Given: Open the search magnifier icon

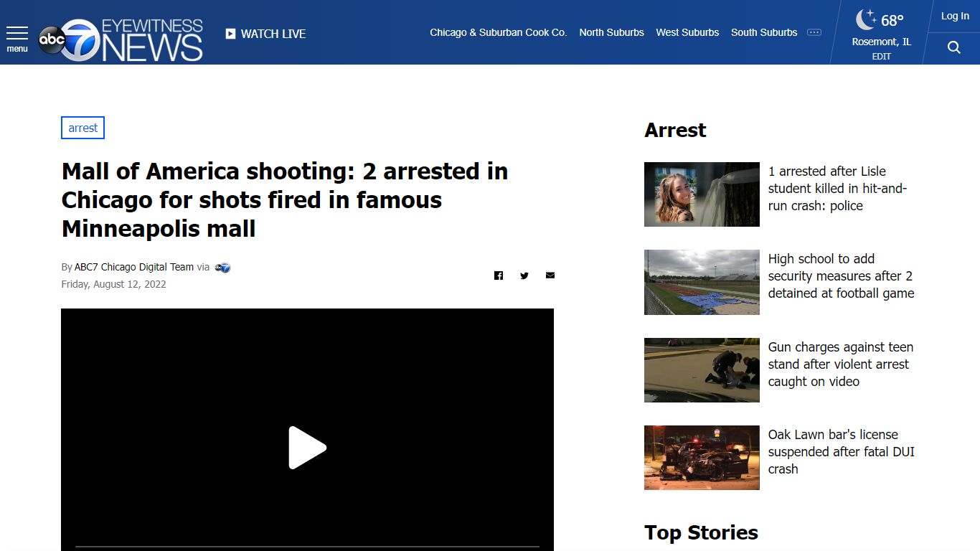Looking at the screenshot, I should click(953, 47).
